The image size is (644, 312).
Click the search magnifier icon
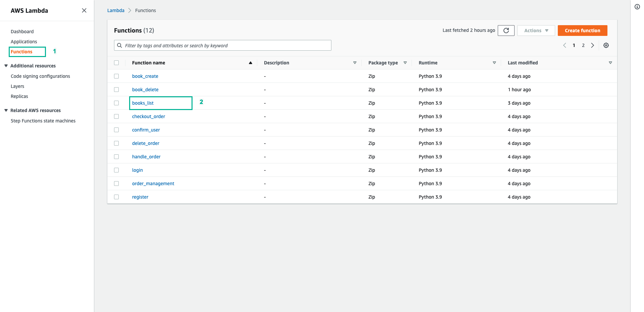[x=119, y=45]
